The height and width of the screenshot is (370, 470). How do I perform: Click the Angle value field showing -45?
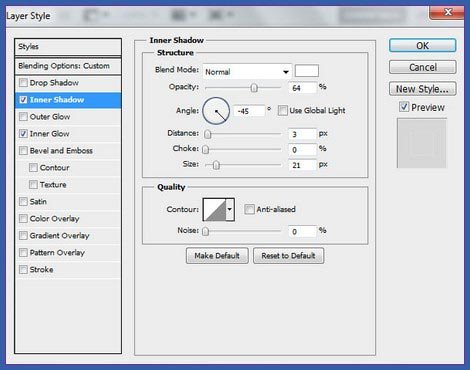tap(249, 111)
